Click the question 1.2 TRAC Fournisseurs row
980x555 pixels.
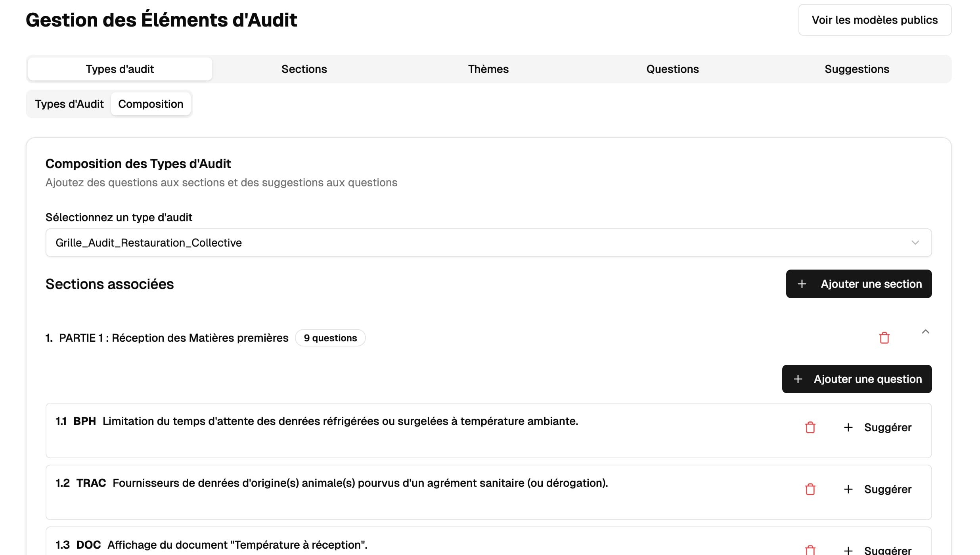360,483
